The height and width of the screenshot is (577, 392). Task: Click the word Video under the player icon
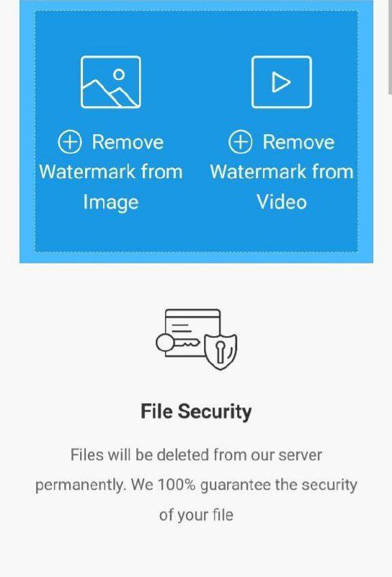(282, 202)
